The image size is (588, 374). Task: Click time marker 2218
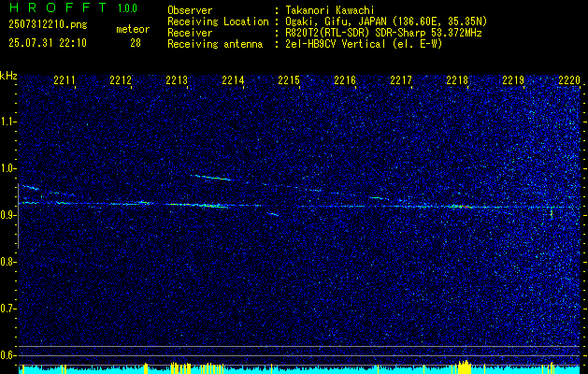click(x=457, y=80)
